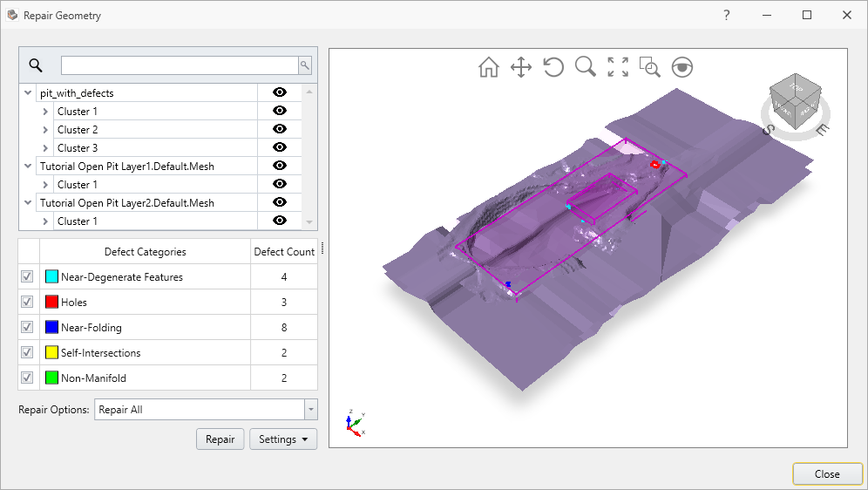The image size is (868, 490).
Task: Collapse Tutorial Open Pit Layer1.Default.Mesh node
Action: (28, 166)
